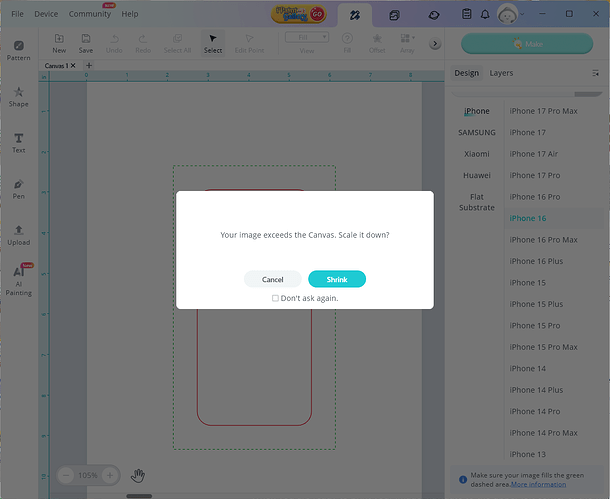Image resolution: width=610 pixels, height=499 pixels.
Task: Open the AI Painting tool
Action: pos(19,280)
